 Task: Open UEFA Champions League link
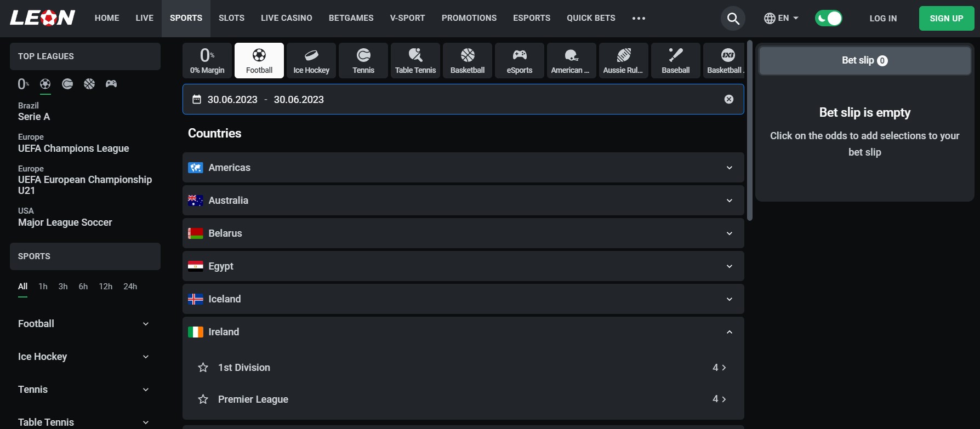coord(73,143)
